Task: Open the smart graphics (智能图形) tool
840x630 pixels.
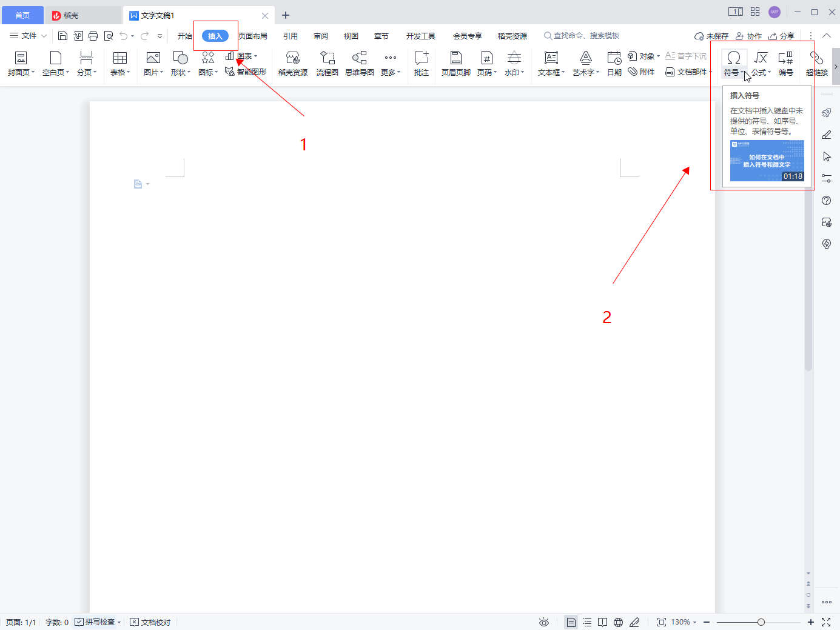Action: click(246, 72)
